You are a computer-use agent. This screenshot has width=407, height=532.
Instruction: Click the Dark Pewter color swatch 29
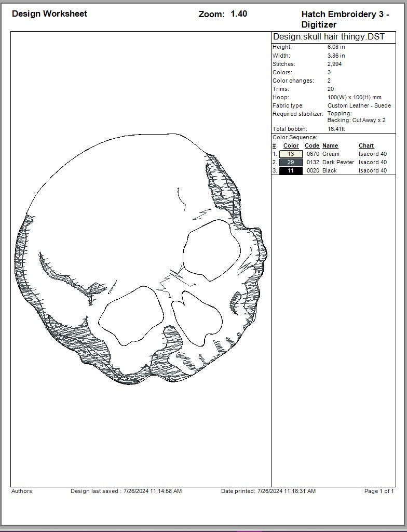click(291, 162)
